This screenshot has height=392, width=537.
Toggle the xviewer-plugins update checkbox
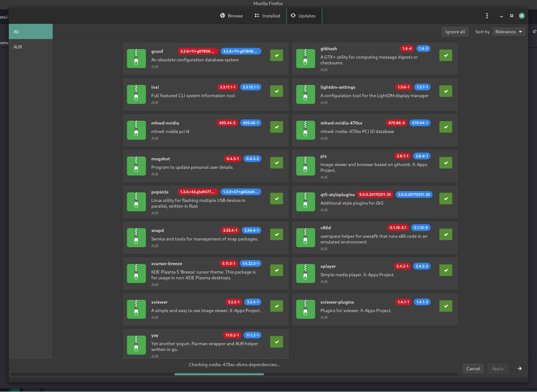coord(446,306)
